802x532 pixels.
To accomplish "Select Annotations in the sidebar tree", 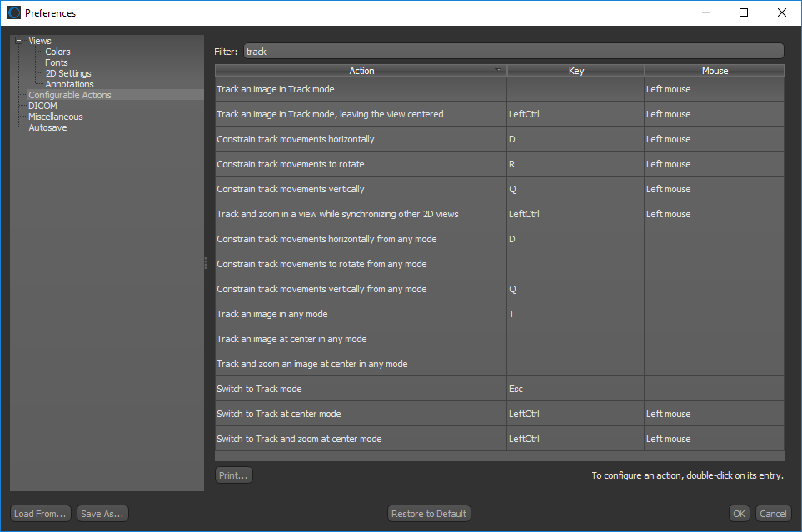I will (69, 84).
